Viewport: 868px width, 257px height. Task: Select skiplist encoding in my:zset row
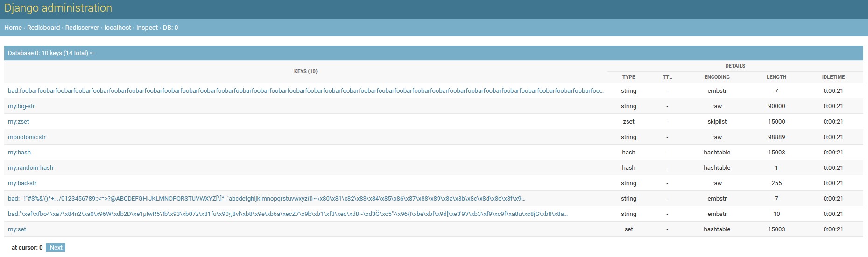click(717, 121)
